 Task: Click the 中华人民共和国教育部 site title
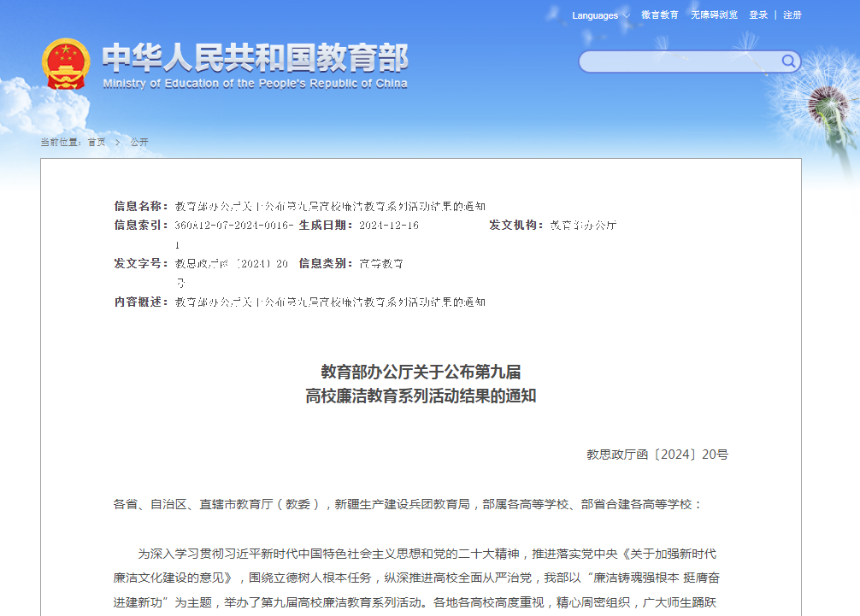pos(255,56)
